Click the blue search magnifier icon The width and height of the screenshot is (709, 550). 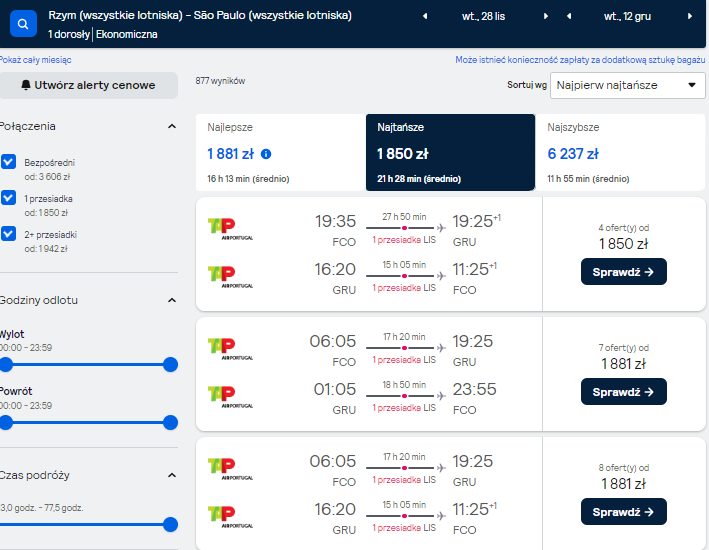(x=23, y=24)
